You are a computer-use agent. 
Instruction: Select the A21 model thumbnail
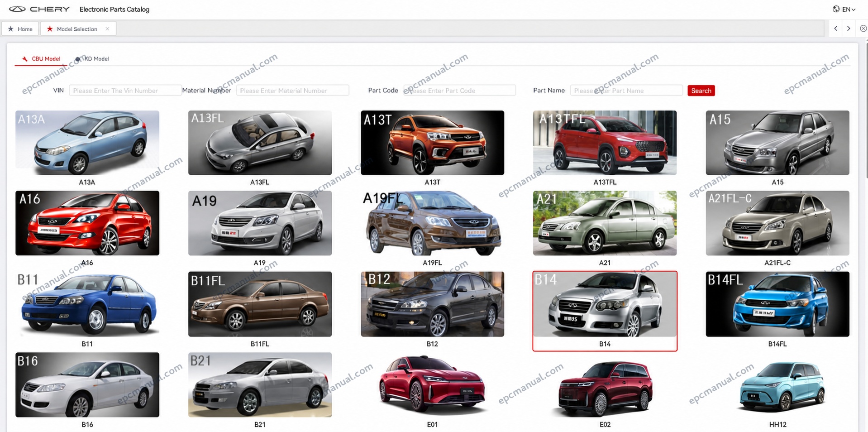coord(605,223)
